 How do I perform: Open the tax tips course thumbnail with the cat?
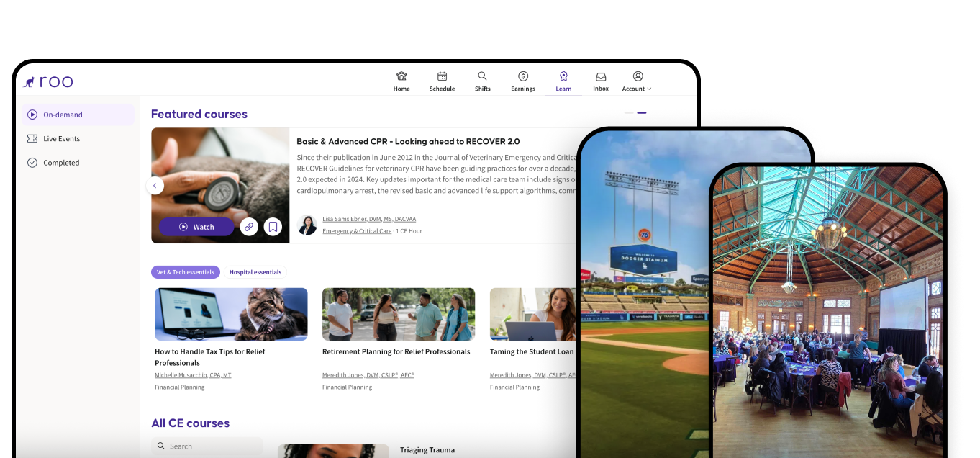coord(231,314)
